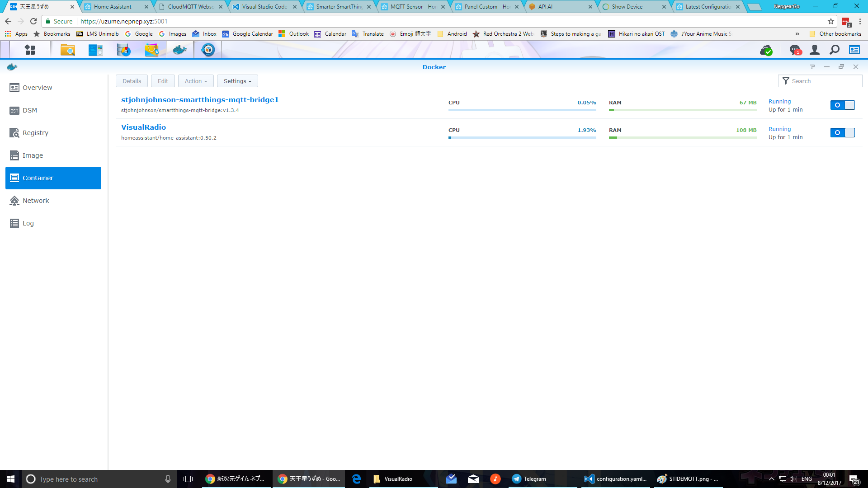The image size is (868, 488).
Task: Open DSM notifications chat bubble icon
Action: point(795,50)
